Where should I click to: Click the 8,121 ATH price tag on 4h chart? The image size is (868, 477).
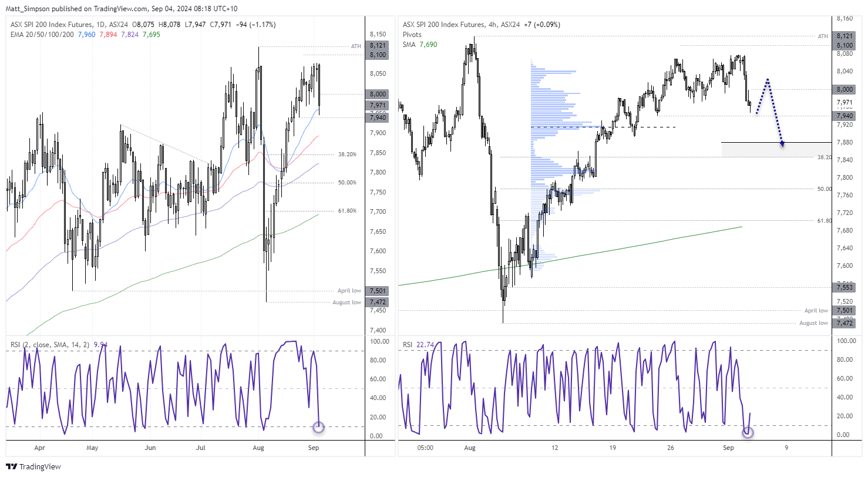(843, 36)
